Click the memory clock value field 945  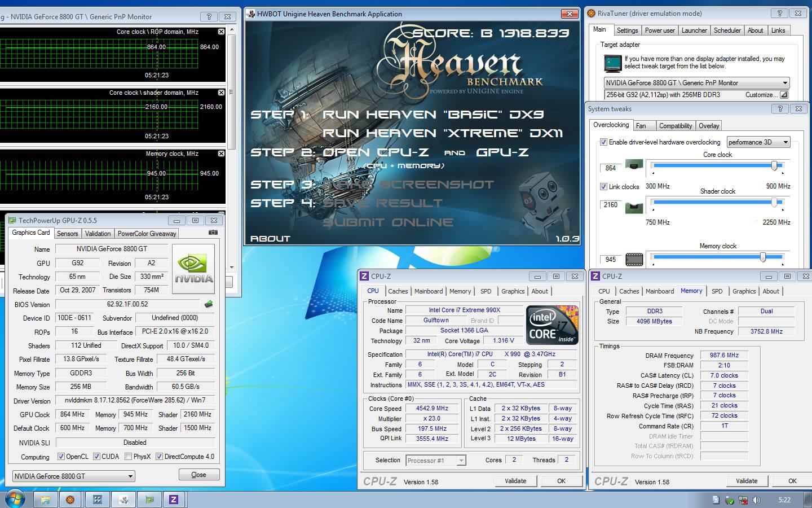click(x=611, y=259)
